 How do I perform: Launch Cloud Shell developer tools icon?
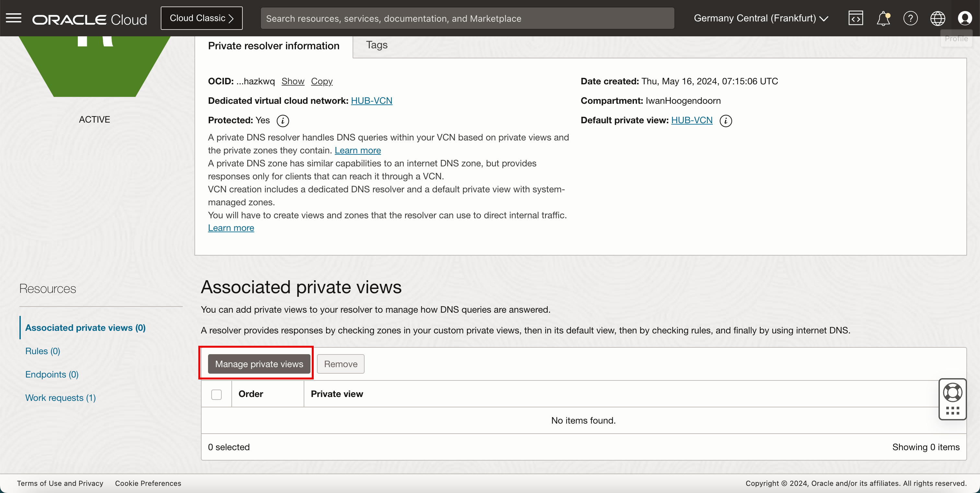pyautogui.click(x=856, y=18)
